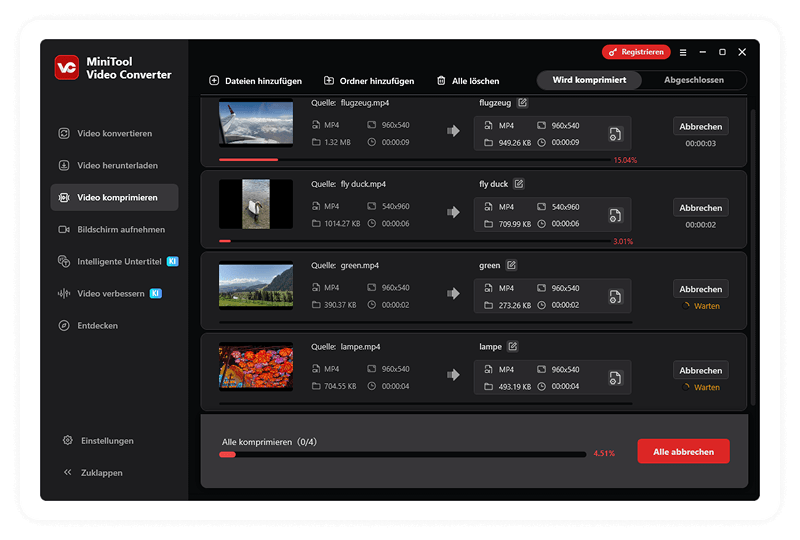Open Entdecken section

click(x=114, y=326)
